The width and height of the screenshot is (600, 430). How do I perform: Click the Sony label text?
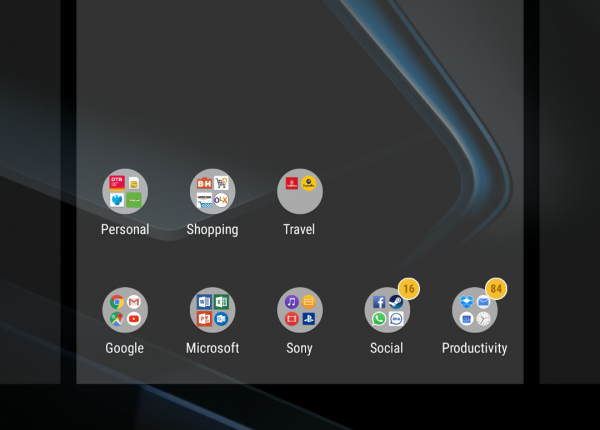pos(300,349)
